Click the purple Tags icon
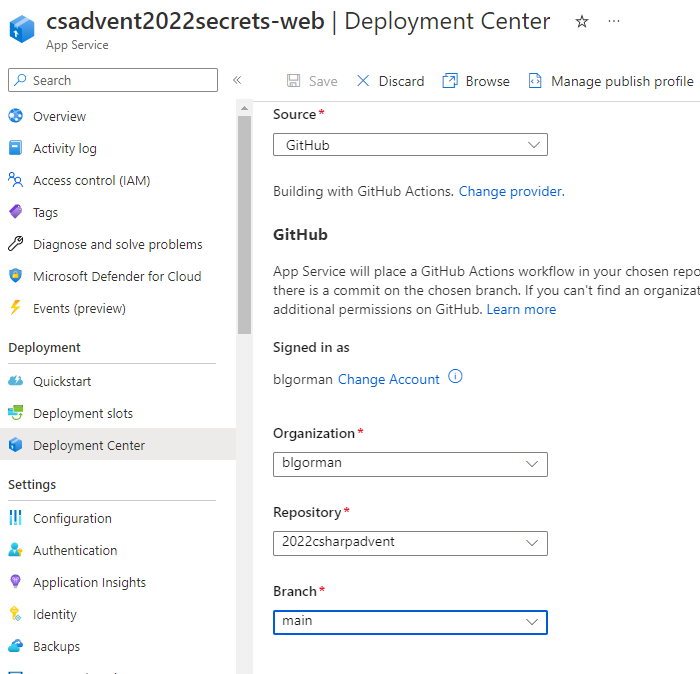 pyautogui.click(x=16, y=212)
